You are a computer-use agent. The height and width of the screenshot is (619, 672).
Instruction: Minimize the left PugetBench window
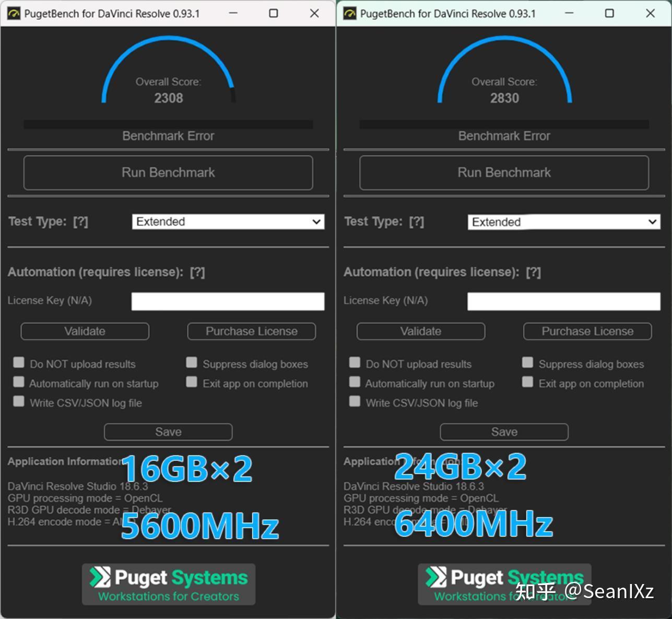click(x=233, y=13)
